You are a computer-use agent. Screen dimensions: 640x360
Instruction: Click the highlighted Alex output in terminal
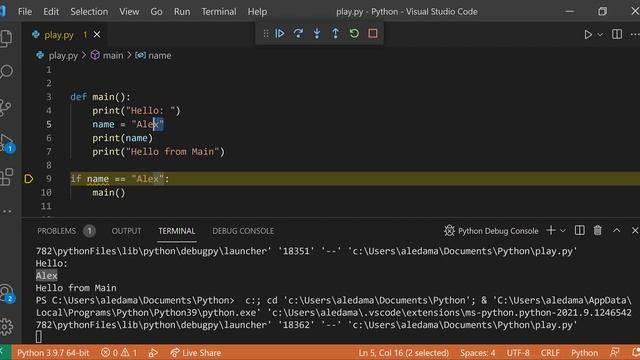click(47, 276)
